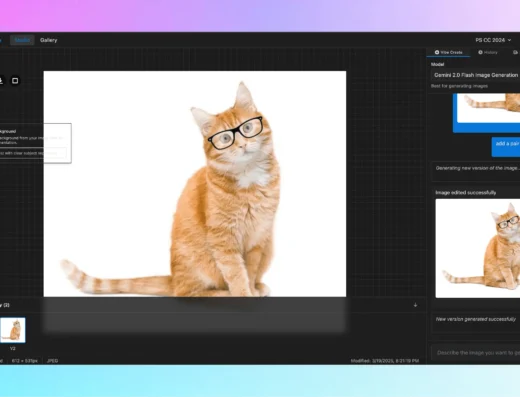The width and height of the screenshot is (520, 397).
Task: Click the download icon beside the square icon
Action: [x=1, y=81]
